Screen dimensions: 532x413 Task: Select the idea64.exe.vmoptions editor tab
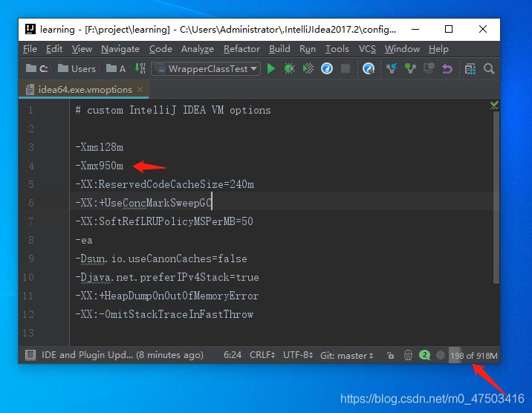pyautogui.click(x=84, y=90)
